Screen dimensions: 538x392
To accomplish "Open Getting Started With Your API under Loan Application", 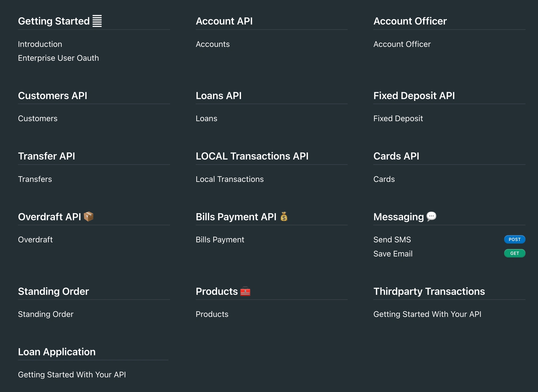I will [x=72, y=375].
